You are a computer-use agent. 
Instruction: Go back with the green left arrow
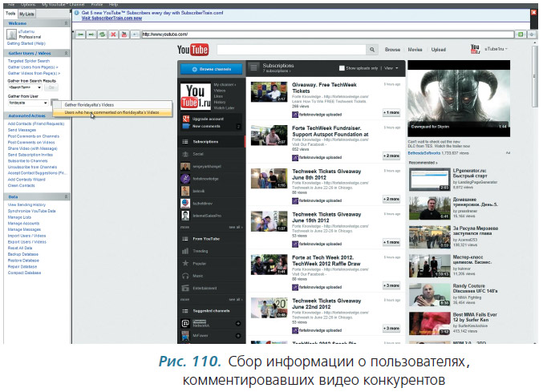80,34
